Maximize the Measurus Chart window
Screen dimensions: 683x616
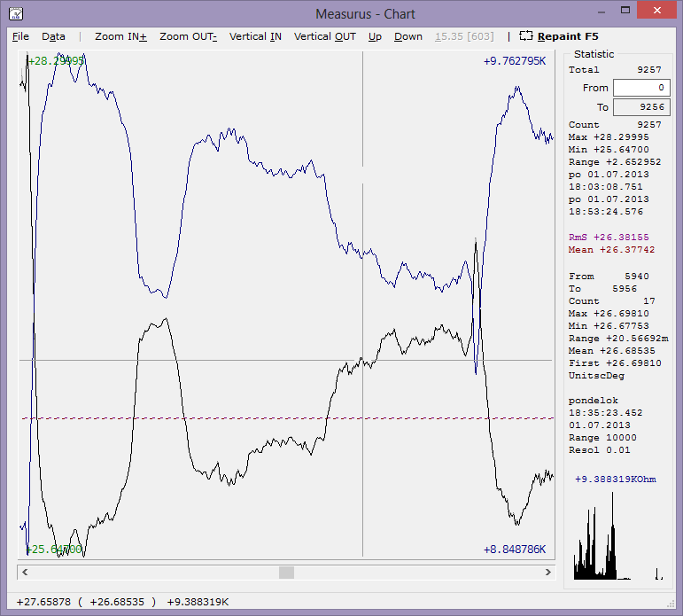[625, 11]
